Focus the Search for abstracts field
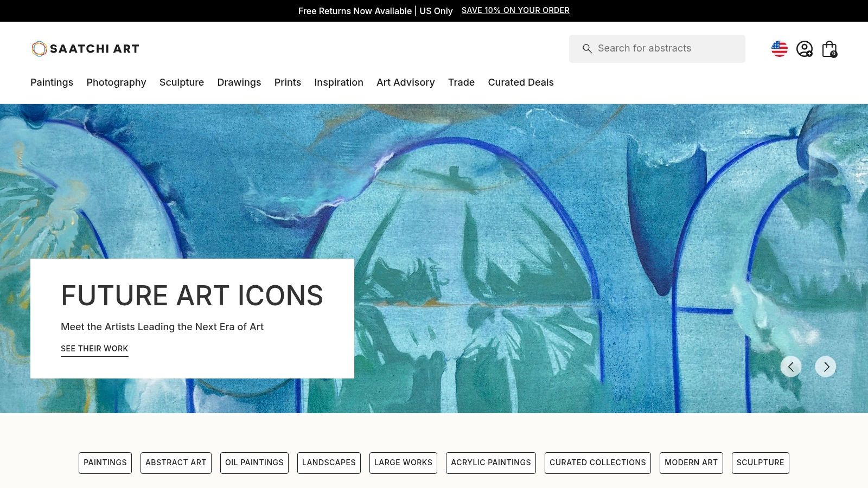The height and width of the screenshot is (488, 868). pos(657,49)
